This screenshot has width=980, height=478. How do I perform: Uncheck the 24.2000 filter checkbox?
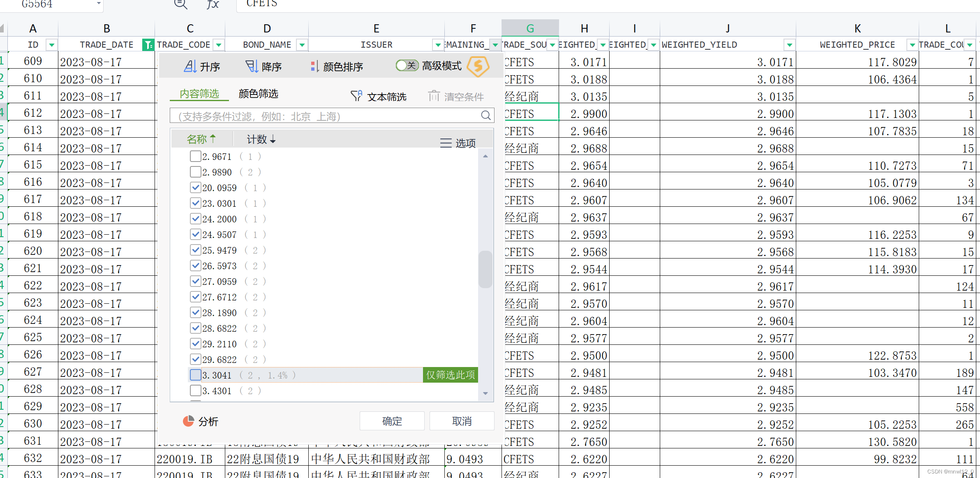point(196,219)
